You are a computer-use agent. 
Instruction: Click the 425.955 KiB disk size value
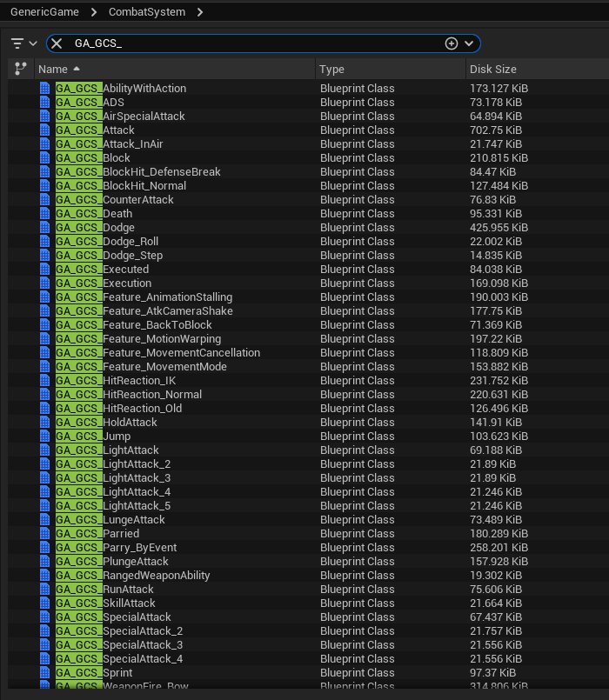[499, 227]
